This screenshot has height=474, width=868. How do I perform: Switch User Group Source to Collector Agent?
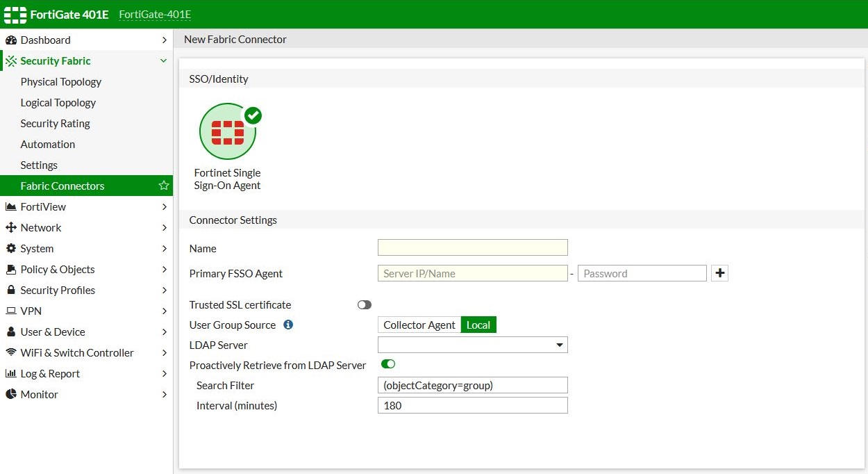click(419, 325)
